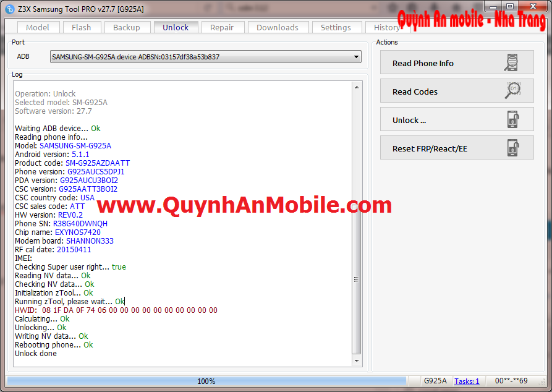
Task: Click the log vertical scrollbar thumb
Action: [x=357, y=279]
